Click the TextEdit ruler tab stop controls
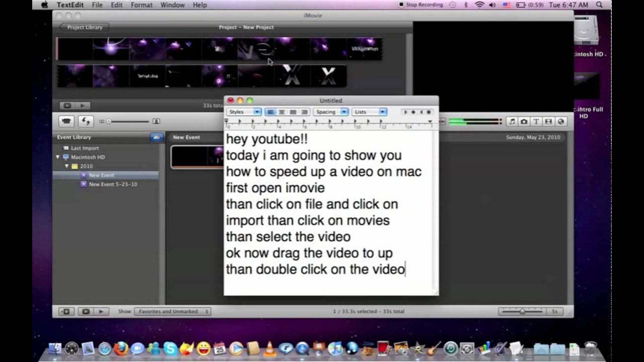This screenshot has width=644, height=362. click(x=417, y=112)
